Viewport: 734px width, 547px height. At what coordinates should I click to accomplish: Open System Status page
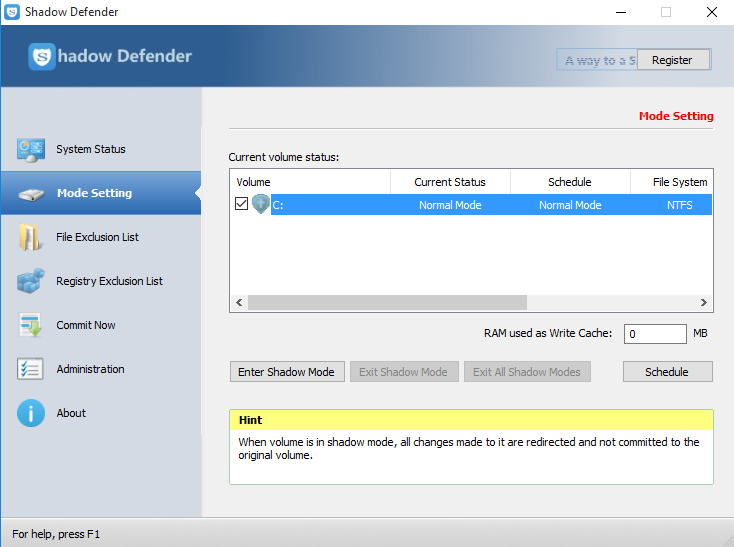pos(101,149)
